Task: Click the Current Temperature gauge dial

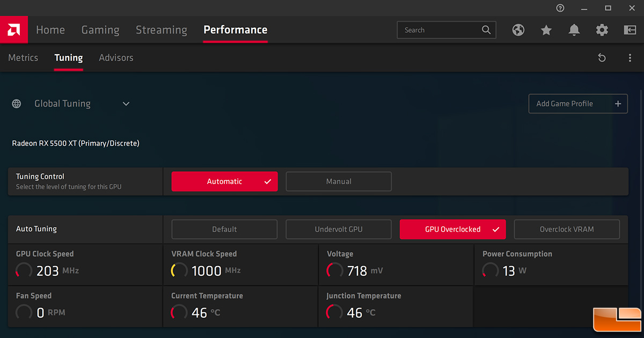Action: 179,312
